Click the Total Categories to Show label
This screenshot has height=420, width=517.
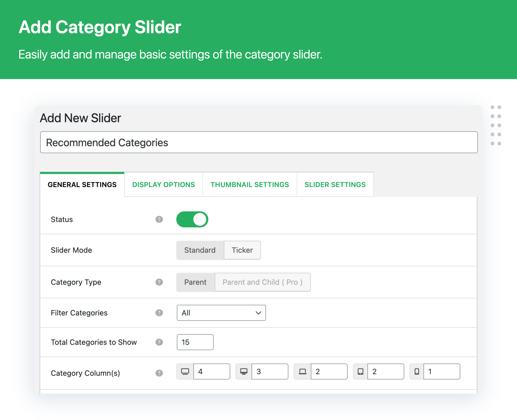tap(94, 342)
